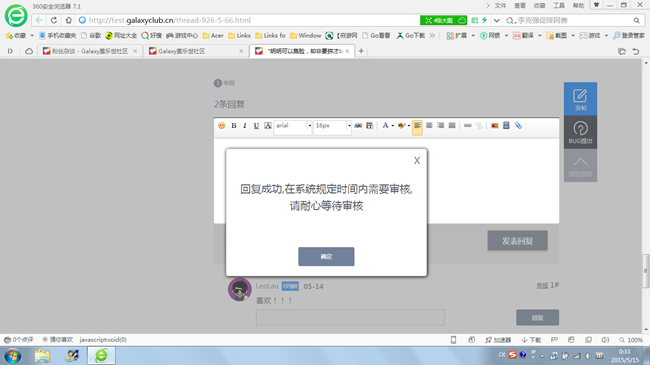Click the emoticon icon in the reply editor
The image size is (650, 365).
point(222,126)
